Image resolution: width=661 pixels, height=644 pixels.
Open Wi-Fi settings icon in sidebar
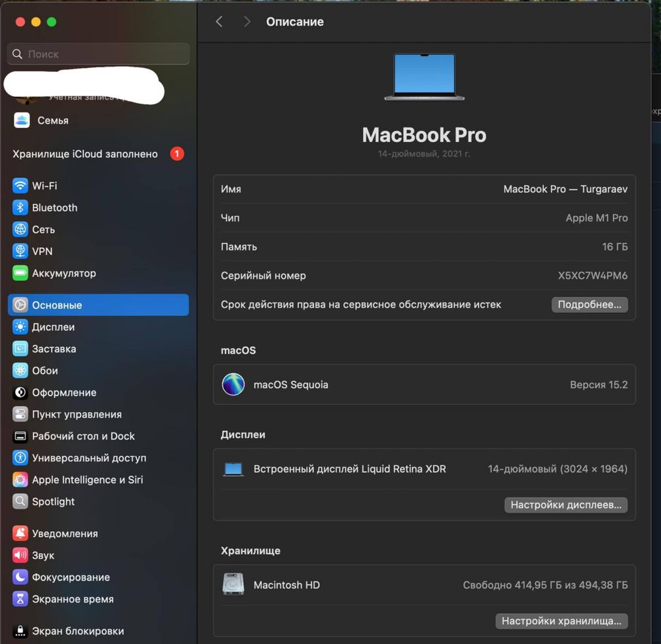(20, 186)
